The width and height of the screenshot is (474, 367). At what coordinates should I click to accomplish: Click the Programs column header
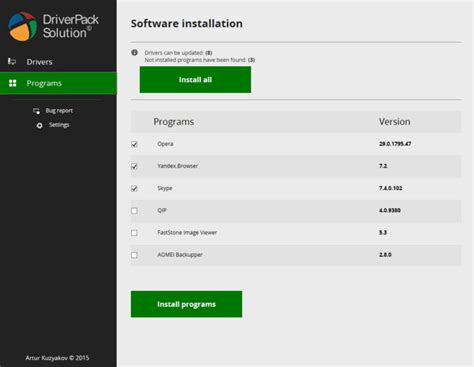coord(174,122)
